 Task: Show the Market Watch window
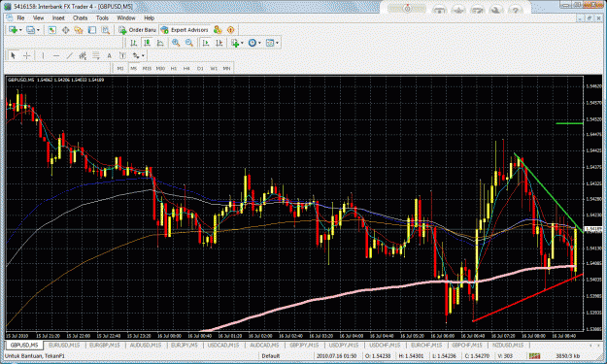(x=51, y=30)
